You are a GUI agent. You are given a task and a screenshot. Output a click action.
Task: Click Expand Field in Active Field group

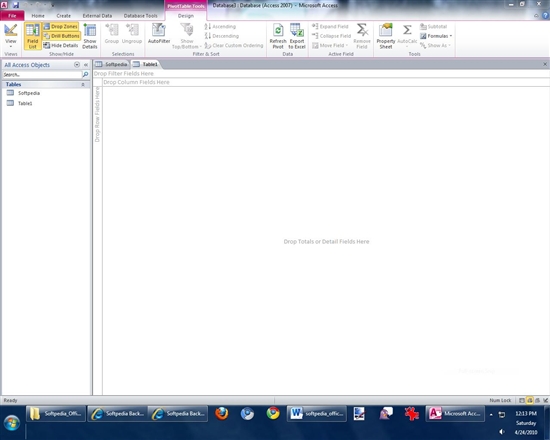(330, 27)
